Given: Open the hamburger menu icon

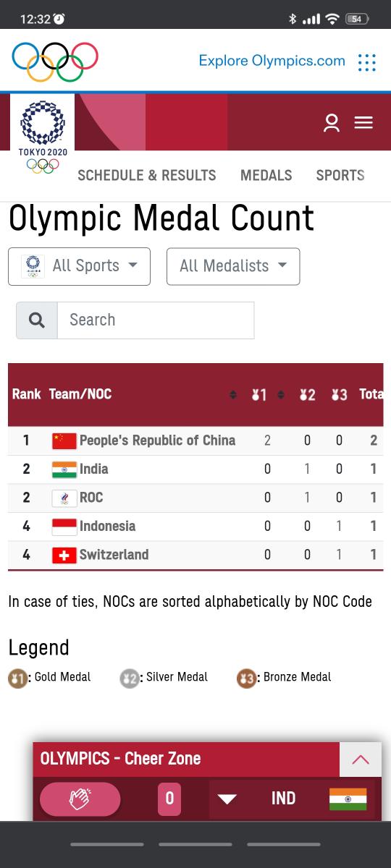Looking at the screenshot, I should tap(363, 123).
